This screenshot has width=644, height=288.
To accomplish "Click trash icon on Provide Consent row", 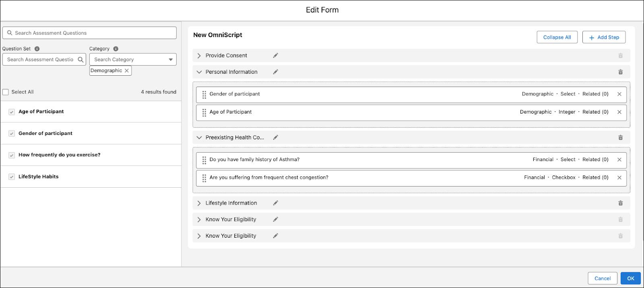I will pos(620,56).
